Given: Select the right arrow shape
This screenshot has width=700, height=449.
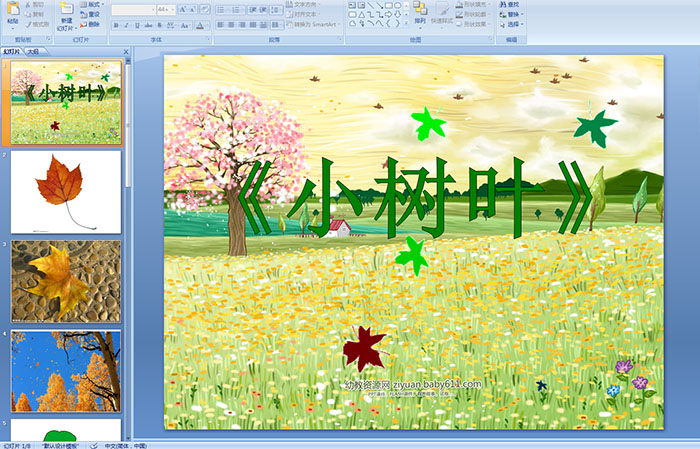Looking at the screenshot, I should [388, 15].
